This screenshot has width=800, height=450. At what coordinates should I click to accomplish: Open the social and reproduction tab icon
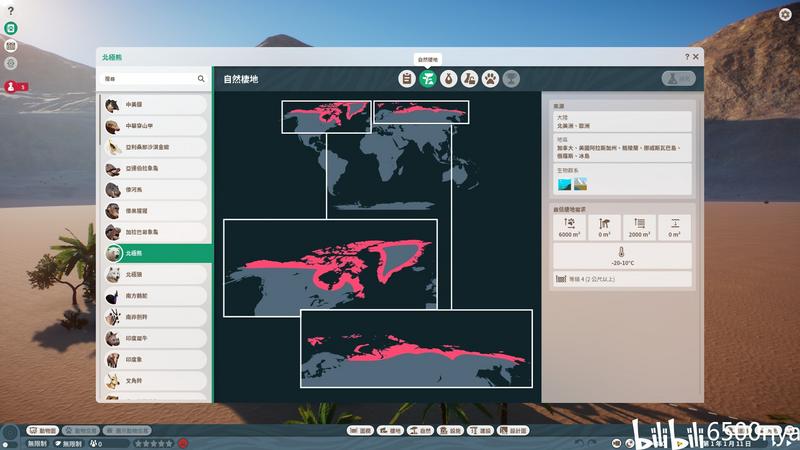469,79
